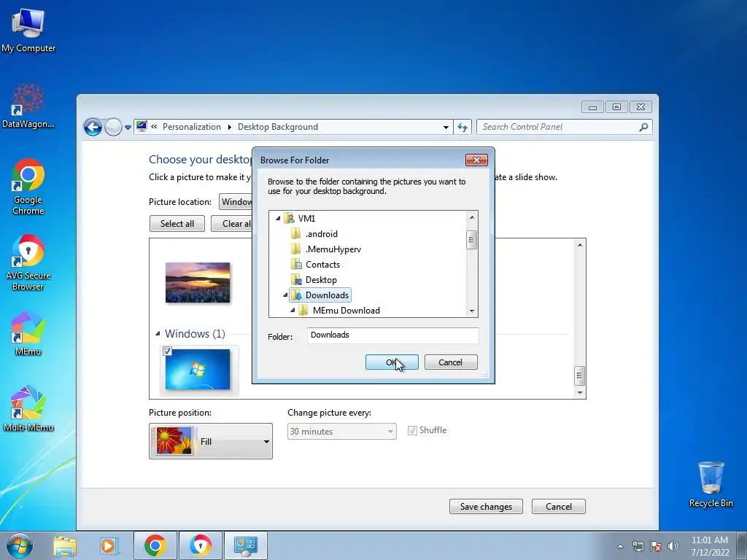This screenshot has width=747, height=560.
Task: Click the wallpaper list scrollbar thumb
Action: [579, 376]
